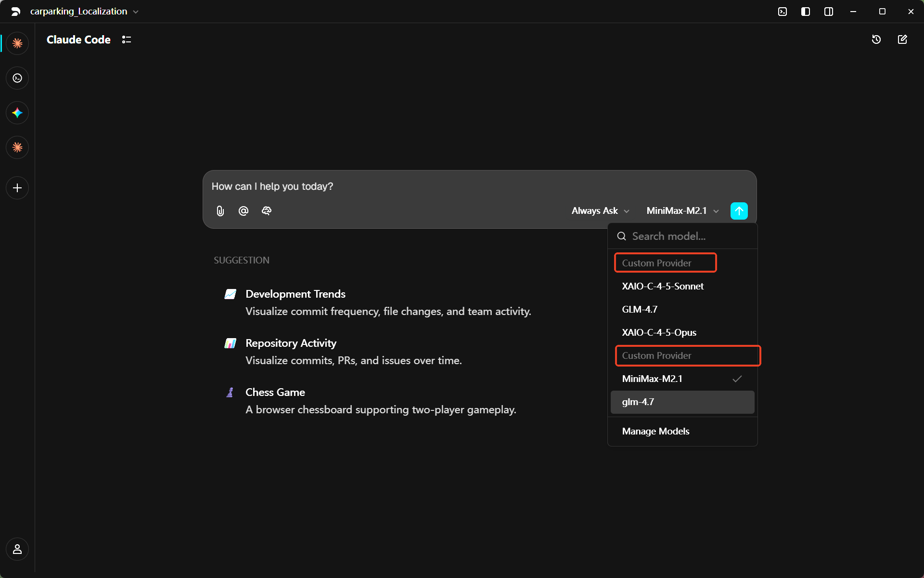Screen dimensions: 924x578
Task: Open the palette-style icon in chat box
Action: tap(267, 211)
